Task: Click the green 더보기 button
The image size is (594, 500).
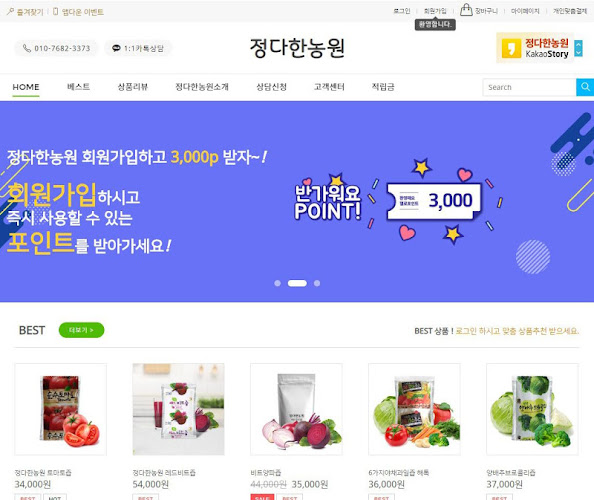Action: pyautogui.click(x=81, y=330)
